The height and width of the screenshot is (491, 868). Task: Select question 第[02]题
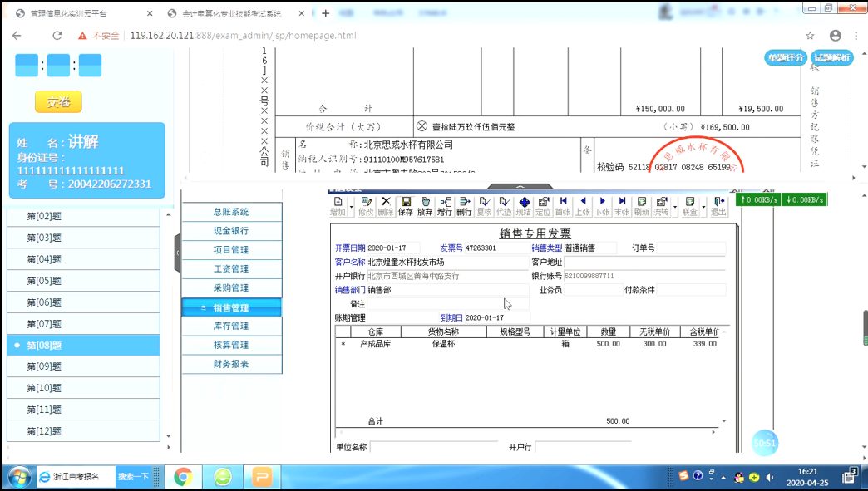(83, 216)
